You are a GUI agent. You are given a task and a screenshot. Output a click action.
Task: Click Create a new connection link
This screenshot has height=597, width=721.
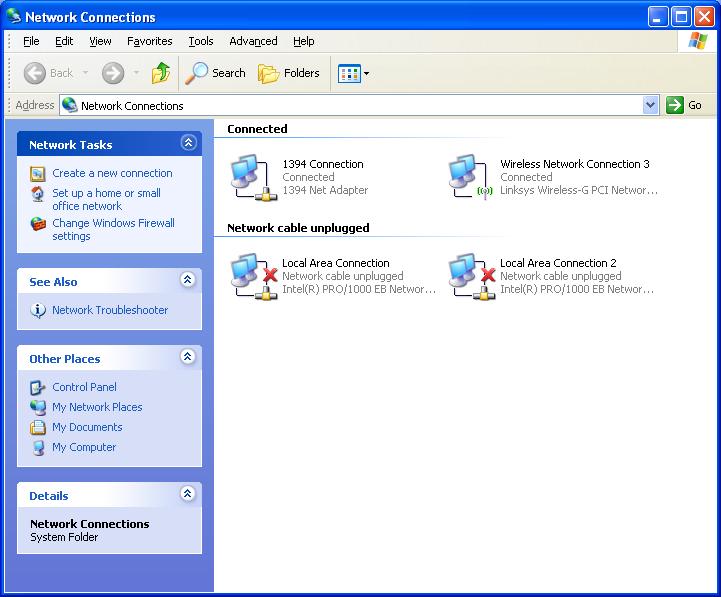tap(112, 173)
